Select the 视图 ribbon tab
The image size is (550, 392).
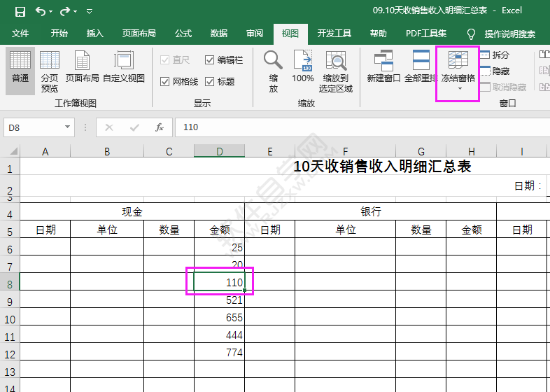[290, 34]
